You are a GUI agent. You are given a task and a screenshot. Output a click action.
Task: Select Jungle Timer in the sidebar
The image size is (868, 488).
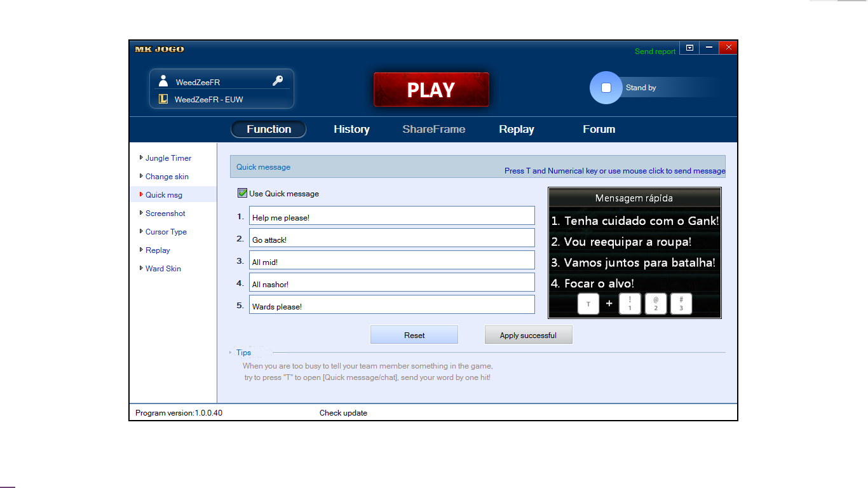pyautogui.click(x=168, y=158)
